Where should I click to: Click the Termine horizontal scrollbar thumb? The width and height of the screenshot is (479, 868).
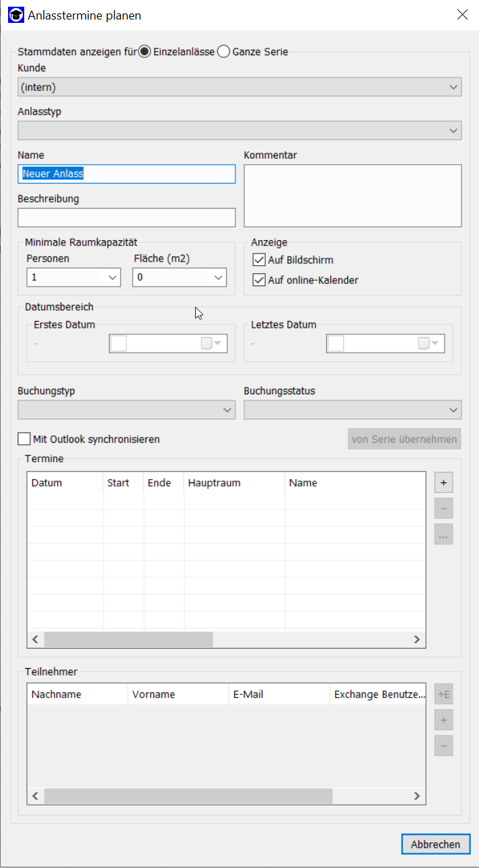click(128, 639)
